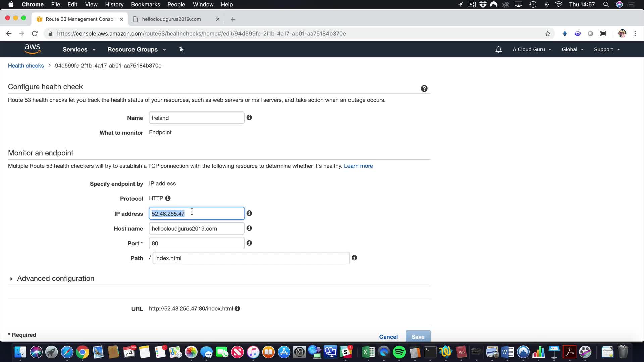Open the Bookmarks menu in menu bar

coord(145,4)
